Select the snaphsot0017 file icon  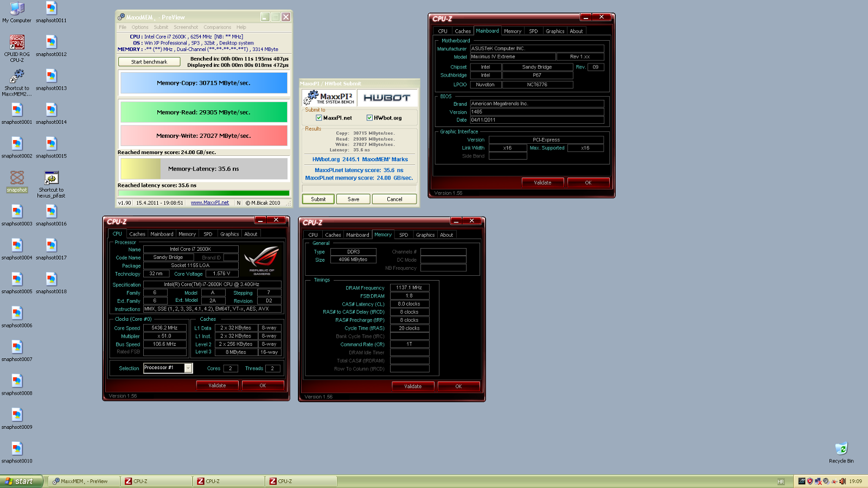click(x=51, y=250)
